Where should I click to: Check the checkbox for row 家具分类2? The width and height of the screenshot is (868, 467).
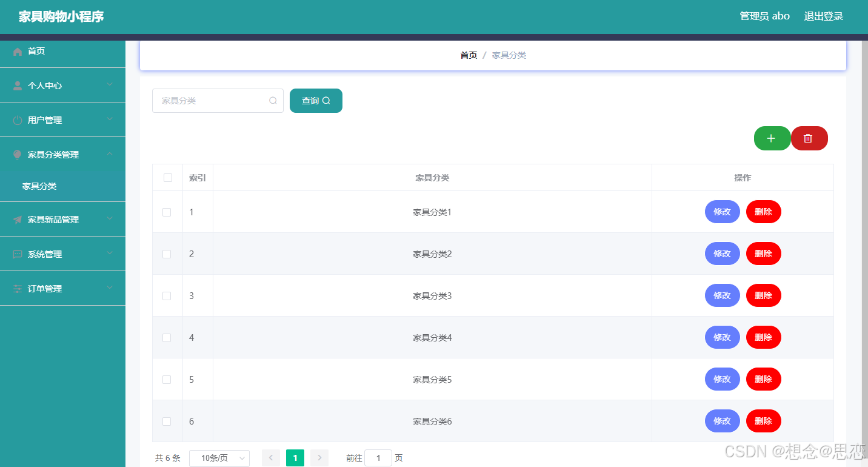pyautogui.click(x=167, y=254)
